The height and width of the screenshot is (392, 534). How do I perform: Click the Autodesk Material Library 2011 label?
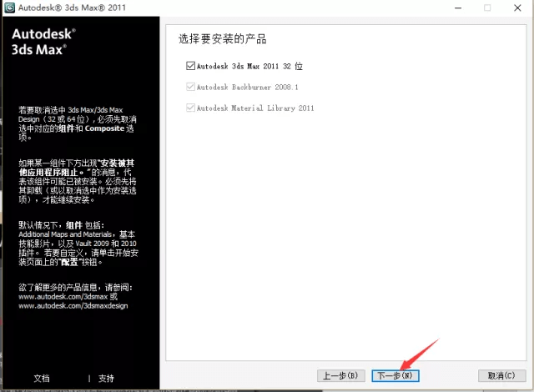tap(255, 108)
